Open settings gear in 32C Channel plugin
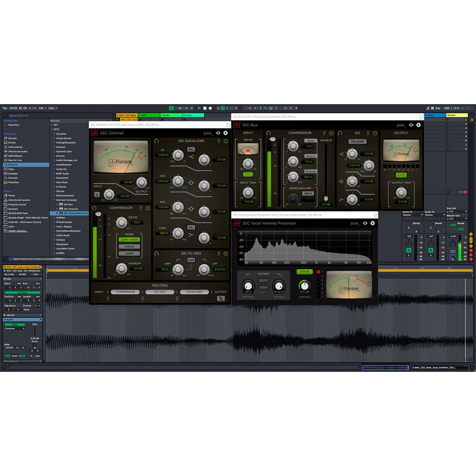 pyautogui.click(x=225, y=133)
